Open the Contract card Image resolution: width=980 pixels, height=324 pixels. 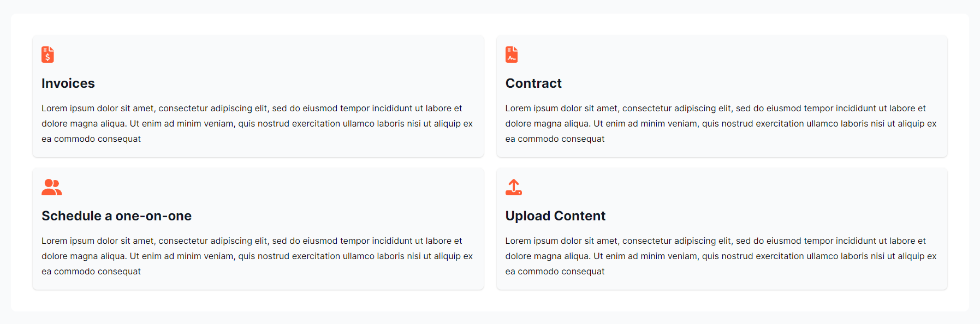[x=722, y=97]
